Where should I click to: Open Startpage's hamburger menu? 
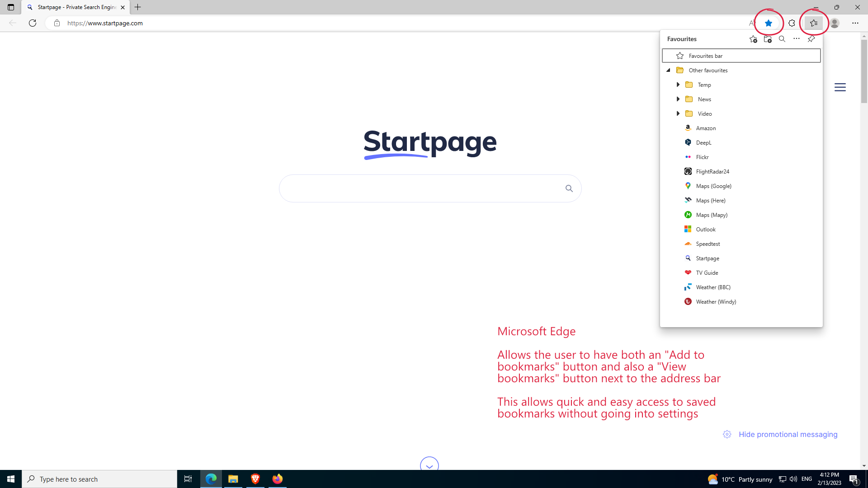pyautogui.click(x=840, y=87)
